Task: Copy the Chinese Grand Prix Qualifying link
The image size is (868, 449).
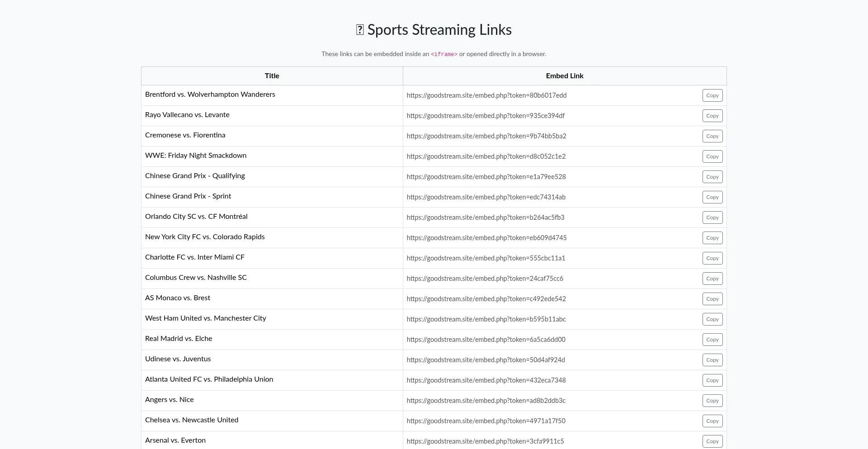Action: coord(712,177)
